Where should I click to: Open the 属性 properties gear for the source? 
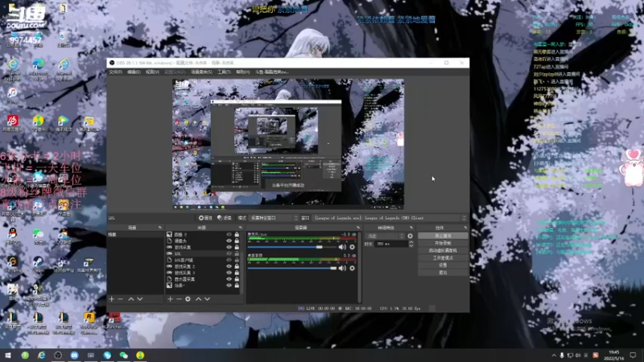[x=205, y=218]
